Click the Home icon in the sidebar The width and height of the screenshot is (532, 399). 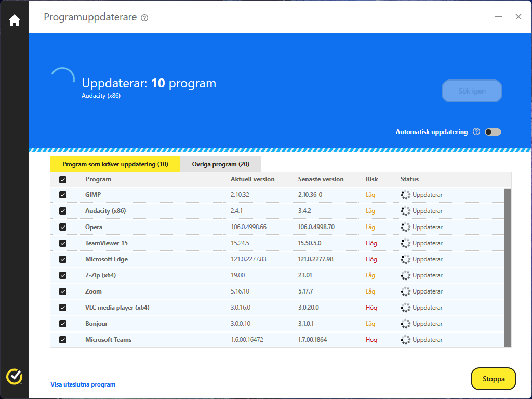14,19
